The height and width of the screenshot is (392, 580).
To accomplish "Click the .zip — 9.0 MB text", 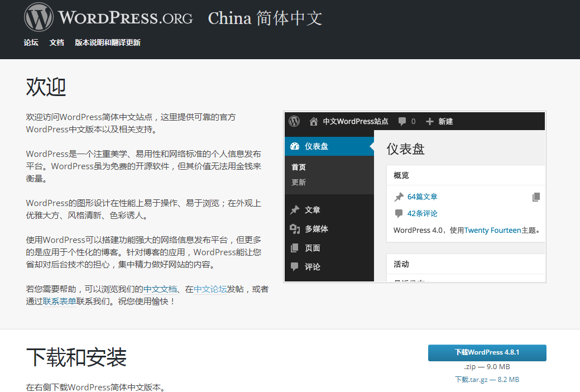I will (487, 366).
